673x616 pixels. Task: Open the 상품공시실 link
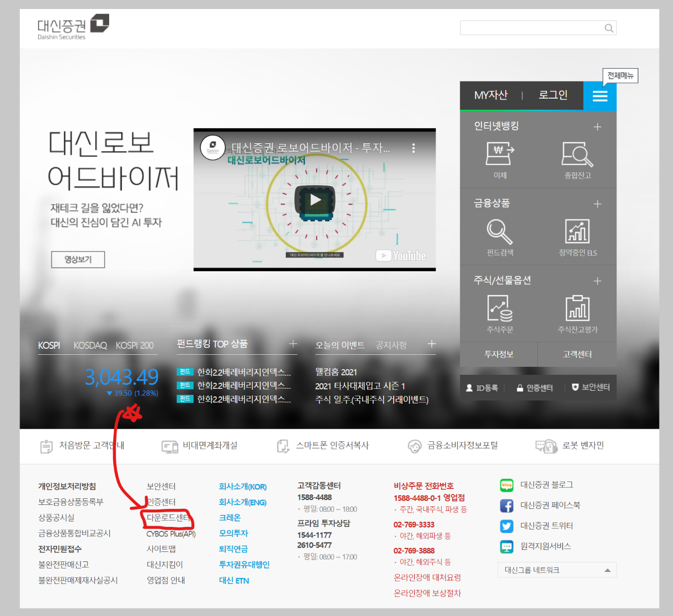(x=57, y=518)
